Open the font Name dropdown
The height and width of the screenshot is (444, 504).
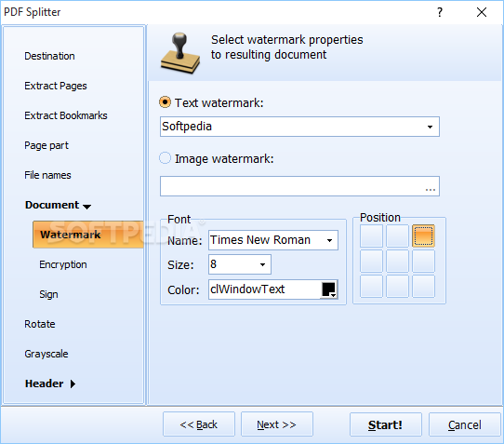329,240
